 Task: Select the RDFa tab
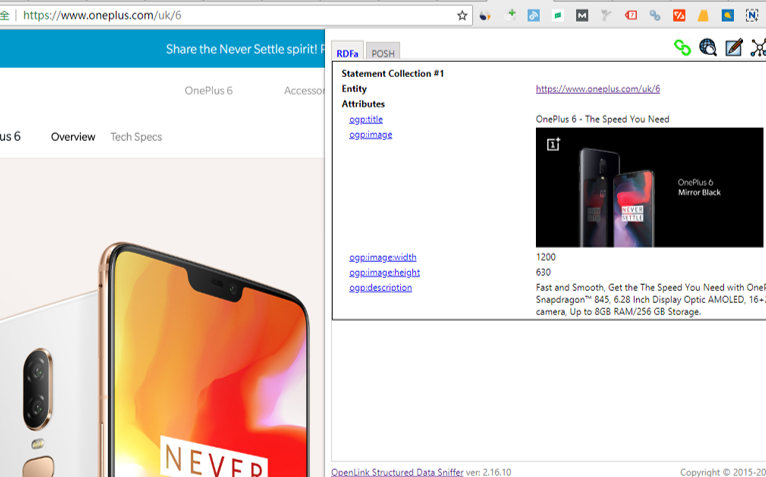[347, 53]
